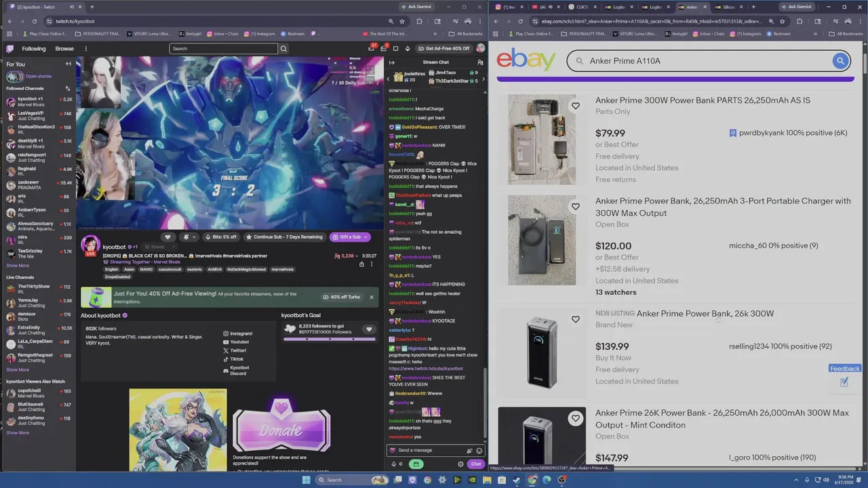
Task: Click the eBay Feedback button
Action: click(844, 369)
